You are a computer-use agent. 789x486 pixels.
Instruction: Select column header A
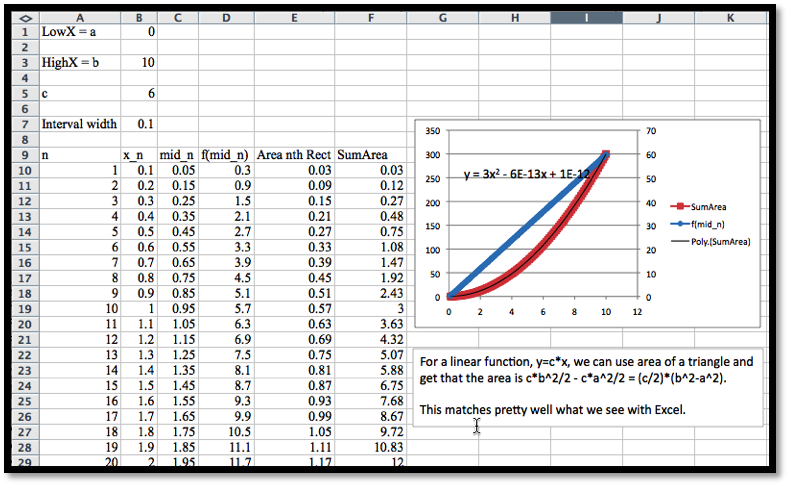(79, 17)
